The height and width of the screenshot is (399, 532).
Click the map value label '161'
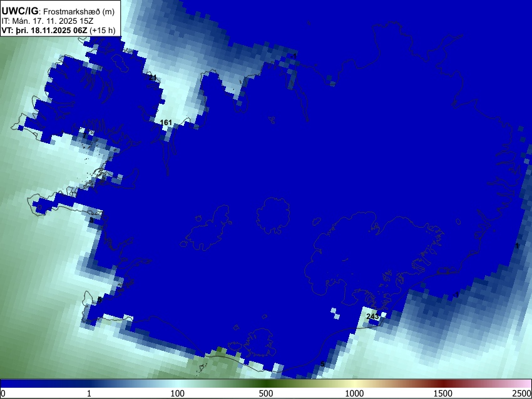point(166,123)
